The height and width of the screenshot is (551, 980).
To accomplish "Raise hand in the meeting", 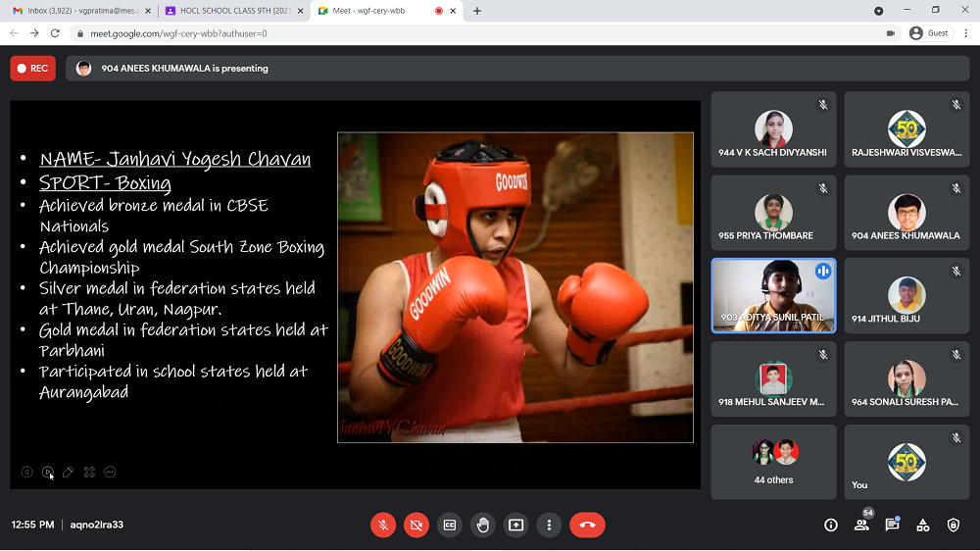I will pos(482,526).
